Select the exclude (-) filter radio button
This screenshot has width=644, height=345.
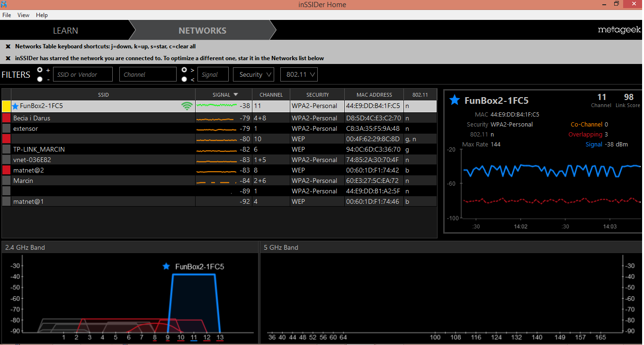pyautogui.click(x=40, y=79)
